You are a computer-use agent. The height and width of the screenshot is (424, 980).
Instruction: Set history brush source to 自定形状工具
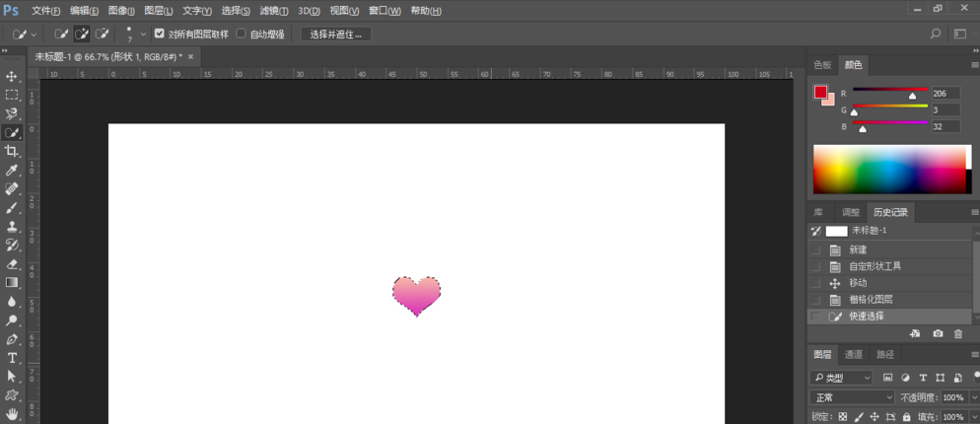(815, 266)
